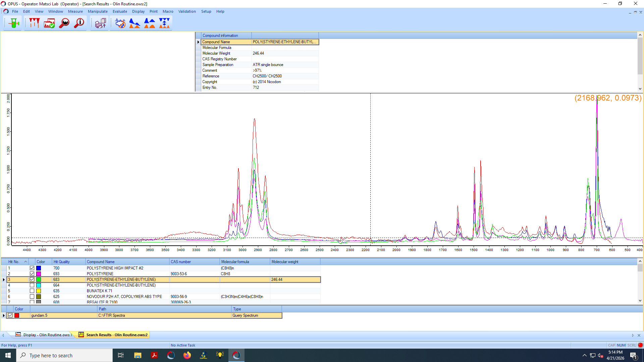Open the Evaluate menu

tap(120, 11)
